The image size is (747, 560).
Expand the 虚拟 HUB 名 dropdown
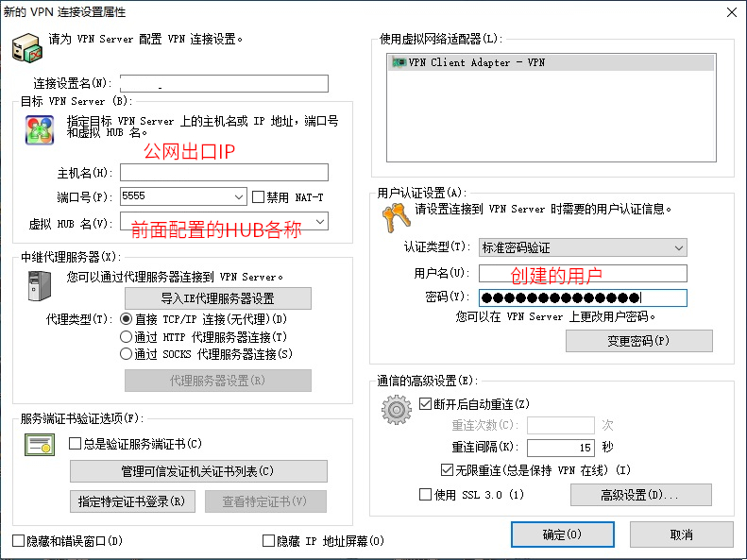(x=320, y=221)
